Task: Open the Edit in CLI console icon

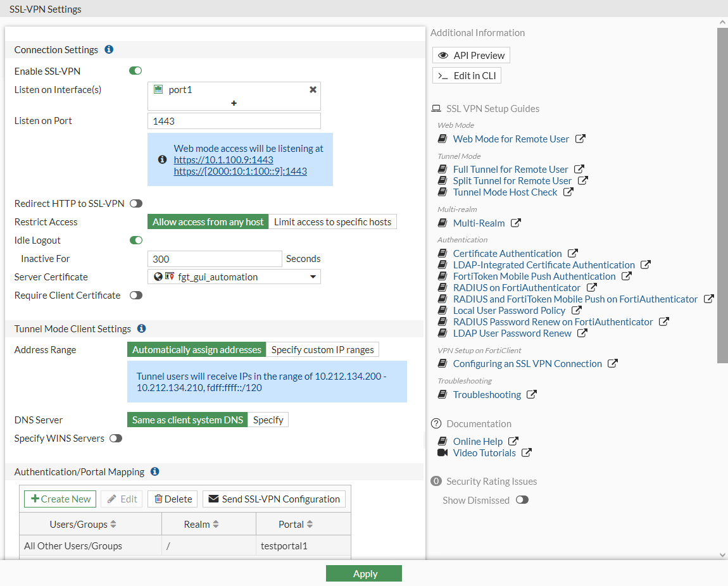Action: pos(443,75)
